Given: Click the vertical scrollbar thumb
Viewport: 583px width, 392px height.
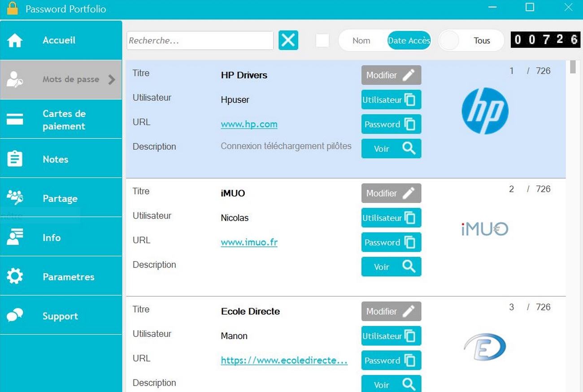Looking at the screenshot, I should [x=573, y=66].
